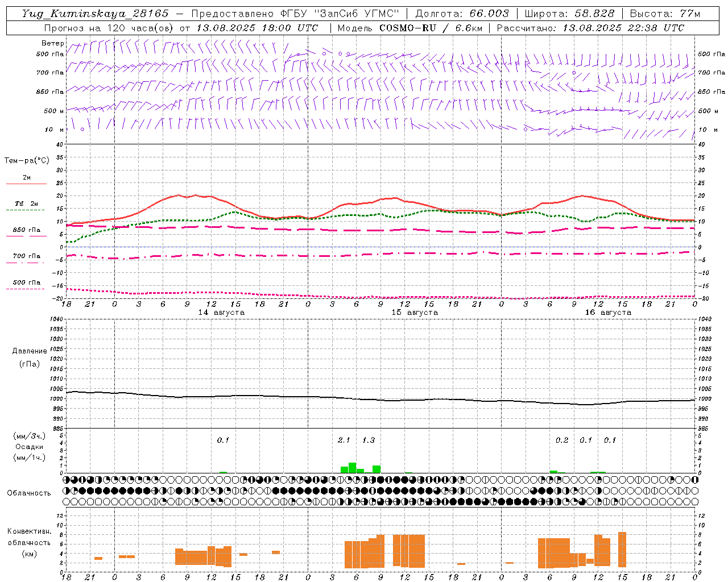The image size is (728, 582).
Task: Click the '15 августа' date label
Action: tap(415, 313)
